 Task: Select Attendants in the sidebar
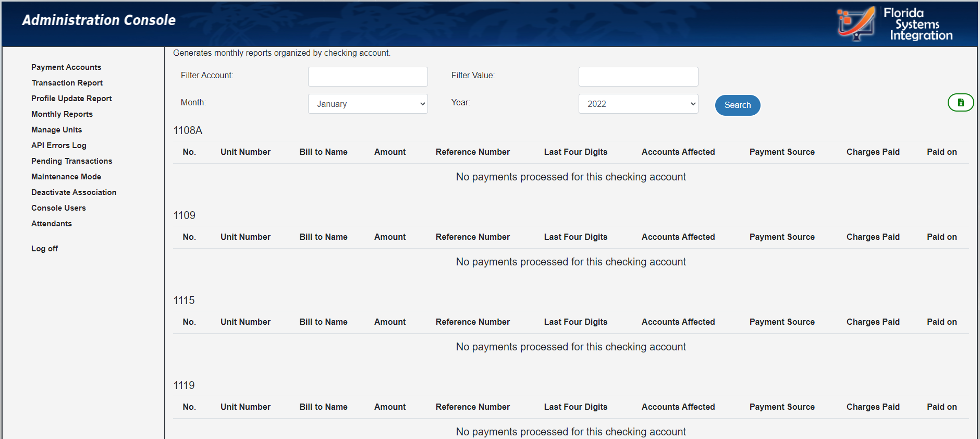coord(52,224)
